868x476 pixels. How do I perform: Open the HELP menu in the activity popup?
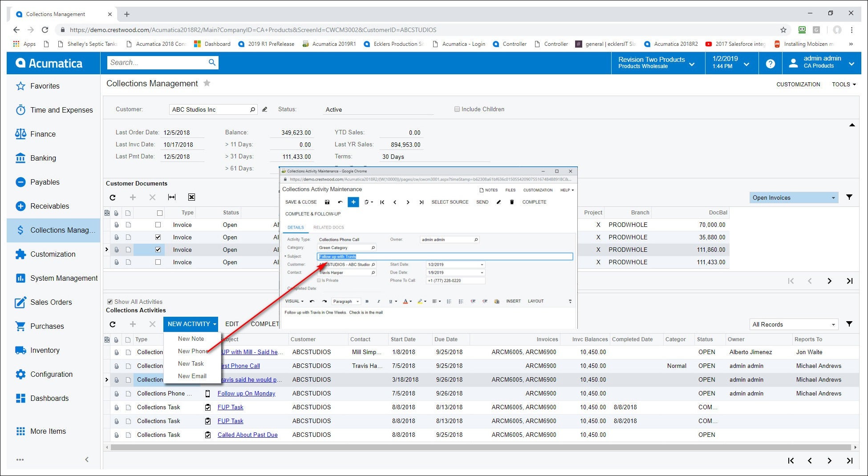point(567,190)
